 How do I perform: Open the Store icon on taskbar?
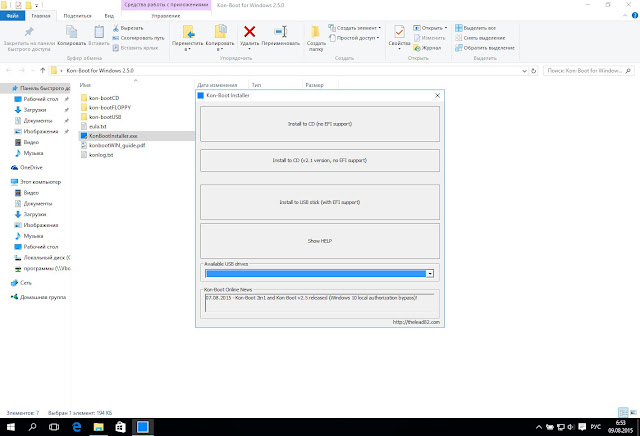[120, 427]
